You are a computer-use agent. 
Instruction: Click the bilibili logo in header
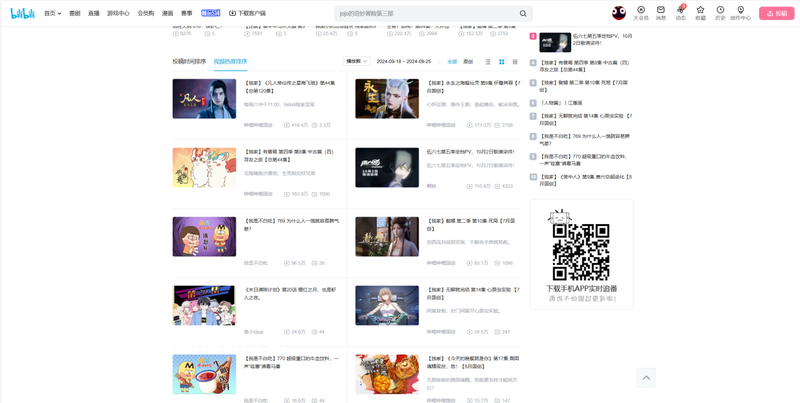coord(22,14)
